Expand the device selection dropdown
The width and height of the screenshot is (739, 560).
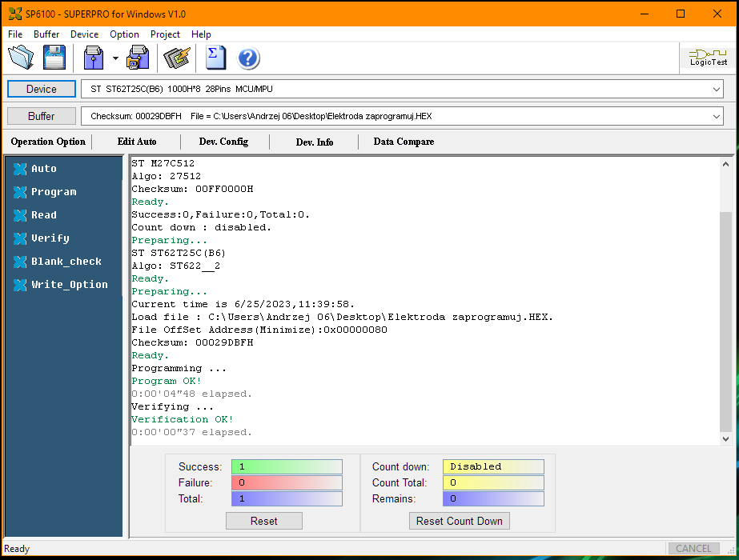click(x=716, y=89)
